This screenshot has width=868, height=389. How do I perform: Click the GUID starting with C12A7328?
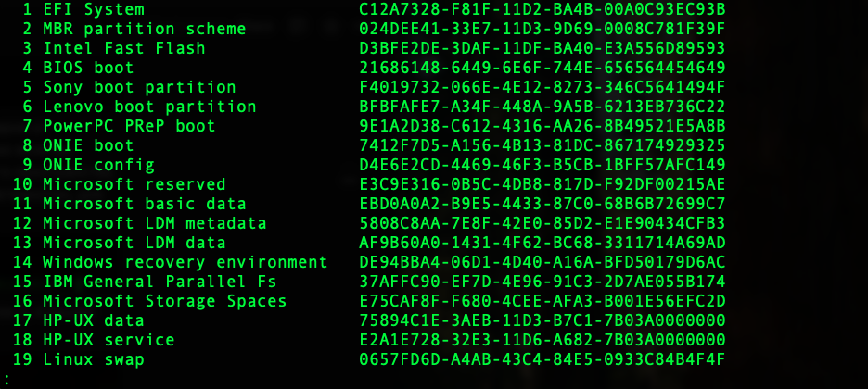coord(542,9)
